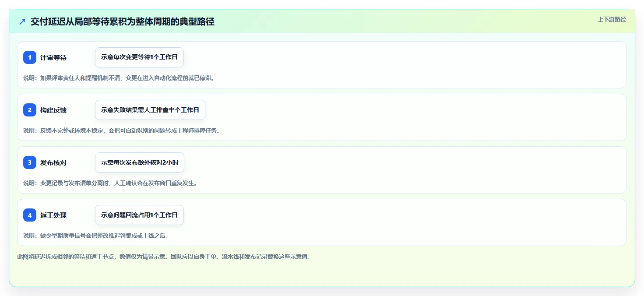Click the description starting 缺少早期质量信号

tap(96, 236)
